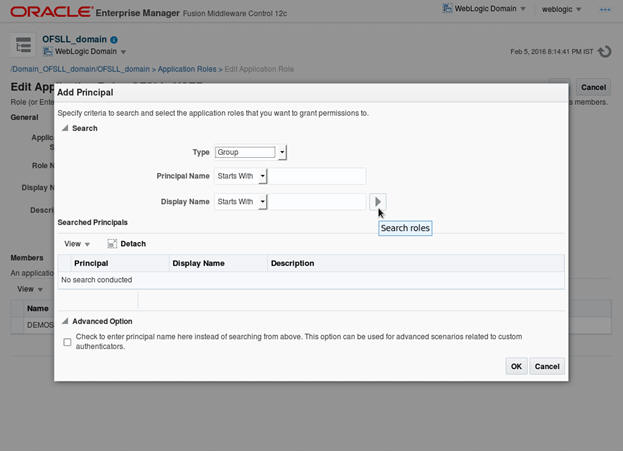
Task: Collapse the Advanced Option section triangle
Action: pos(65,321)
